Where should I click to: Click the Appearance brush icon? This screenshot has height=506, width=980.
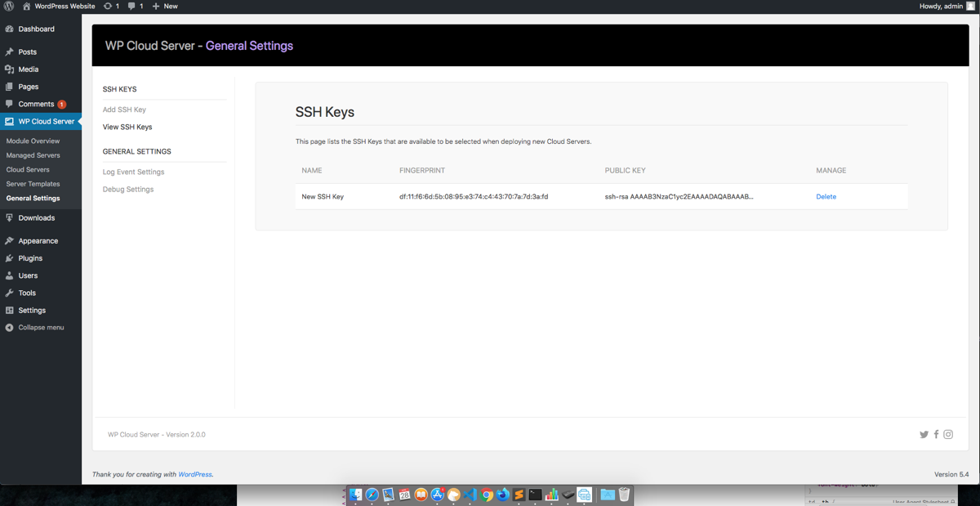(x=9, y=241)
